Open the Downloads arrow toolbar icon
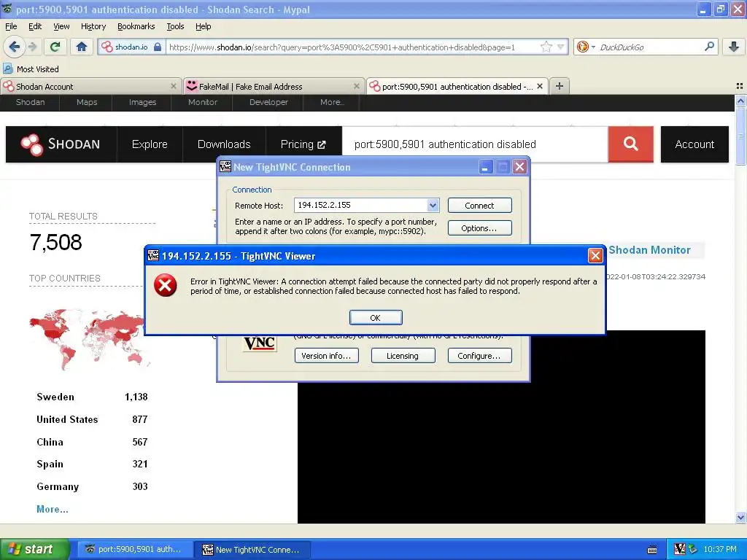 (734, 47)
